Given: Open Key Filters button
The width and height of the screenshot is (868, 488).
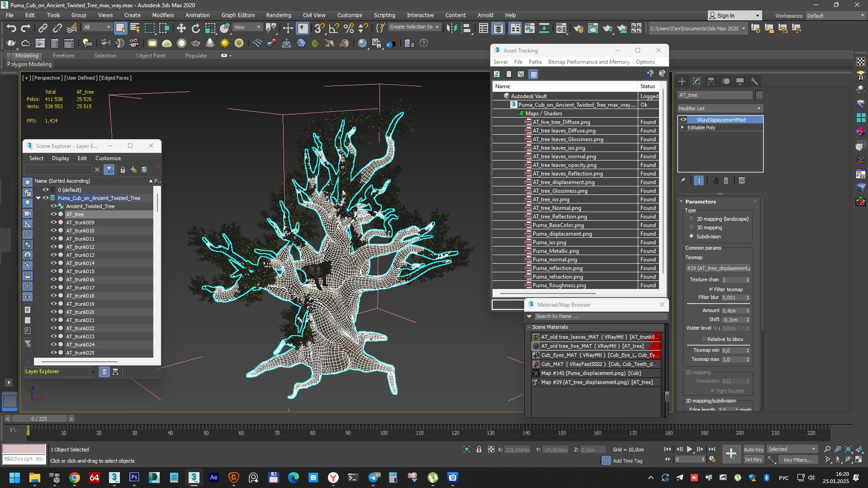Looking at the screenshot, I should pos(798,460).
